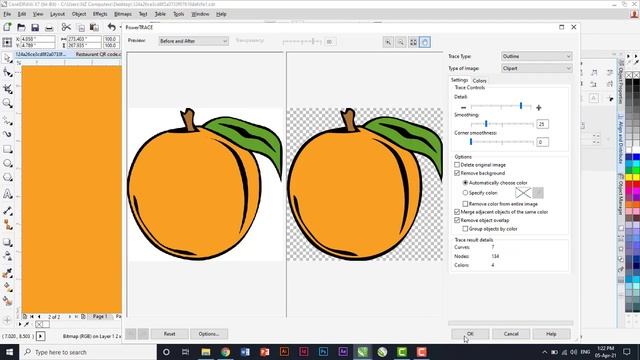Image resolution: width=640 pixels, height=360 pixels.
Task: Click the Detail slider handle
Action: (521, 106)
